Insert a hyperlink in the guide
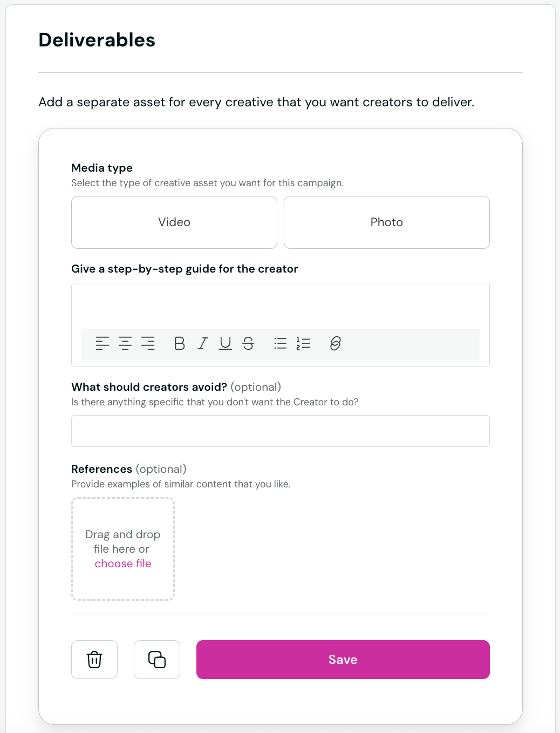This screenshot has width=560, height=733. pos(334,343)
